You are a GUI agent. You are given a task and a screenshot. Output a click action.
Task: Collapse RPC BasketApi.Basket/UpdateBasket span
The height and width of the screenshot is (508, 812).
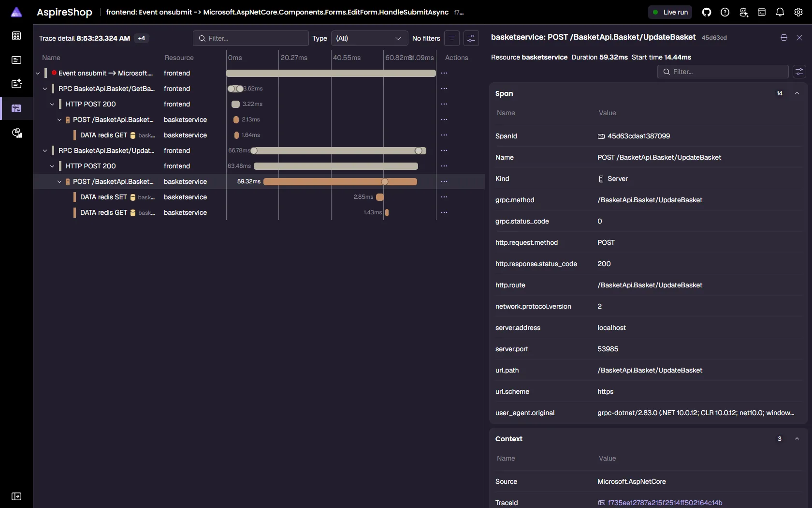tap(45, 150)
